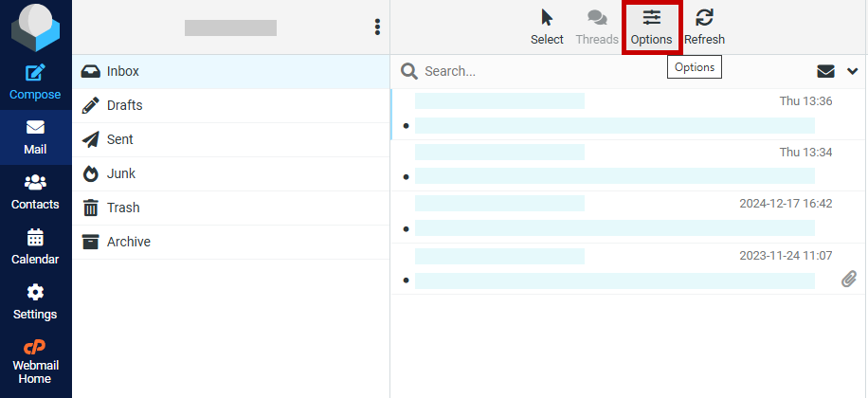
Task: Open the Contacts address book
Action: (35, 192)
